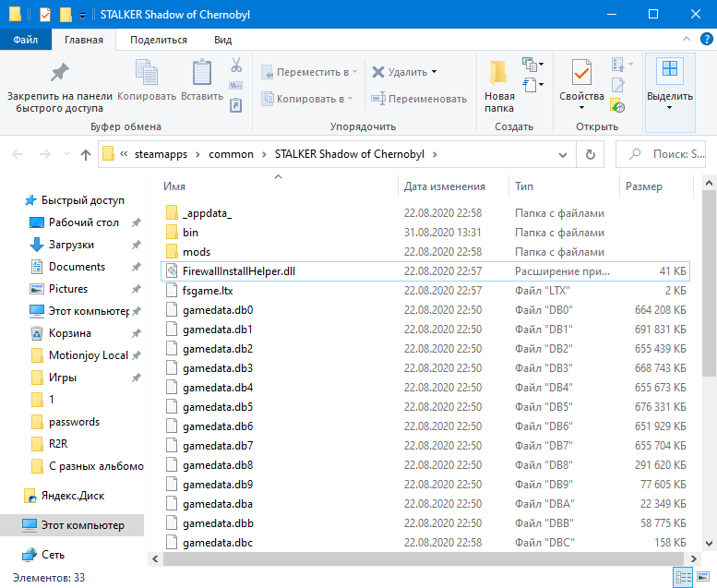Click the Properties checkmark icon
The height and width of the screenshot is (588, 717).
click(581, 72)
